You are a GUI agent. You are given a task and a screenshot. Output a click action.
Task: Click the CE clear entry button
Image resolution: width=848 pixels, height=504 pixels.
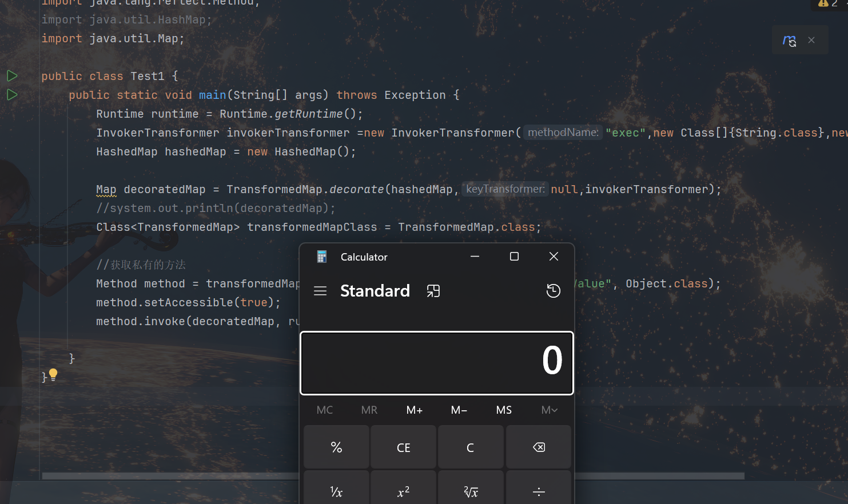[403, 447]
